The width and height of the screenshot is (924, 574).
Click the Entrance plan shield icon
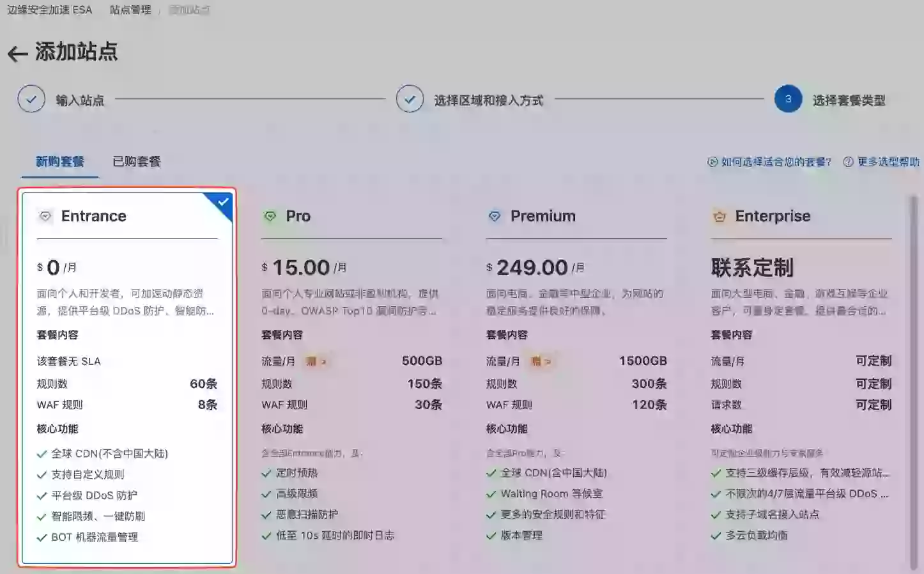(45, 215)
